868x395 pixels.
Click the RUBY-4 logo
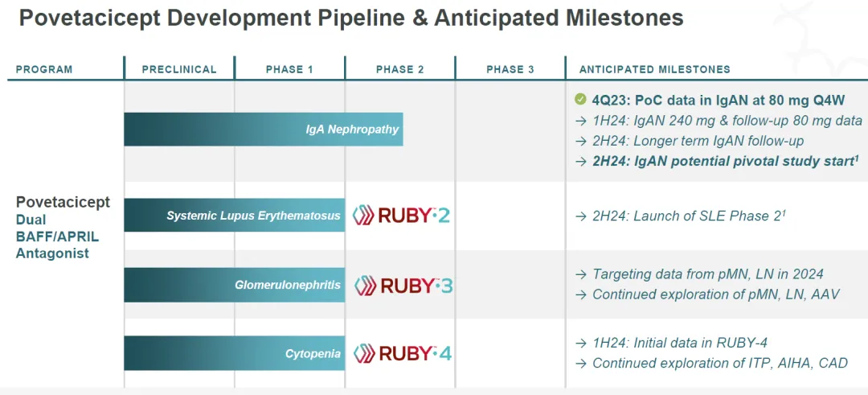click(x=403, y=353)
